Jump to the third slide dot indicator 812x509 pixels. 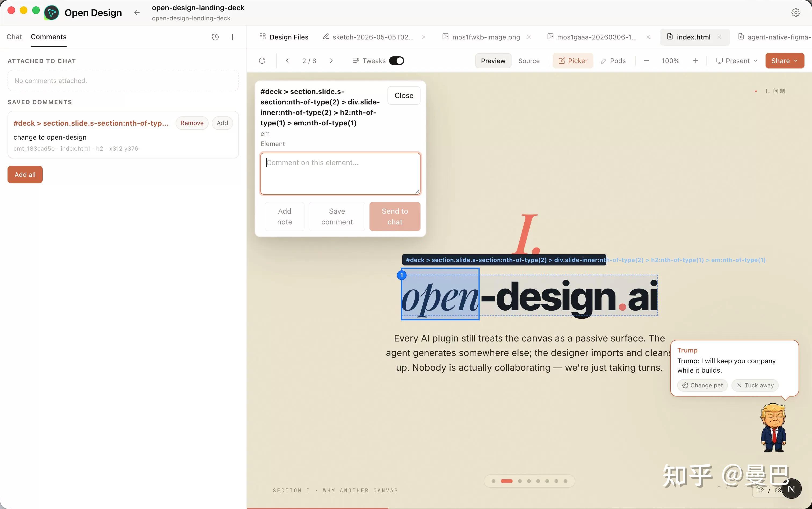(x=520, y=481)
